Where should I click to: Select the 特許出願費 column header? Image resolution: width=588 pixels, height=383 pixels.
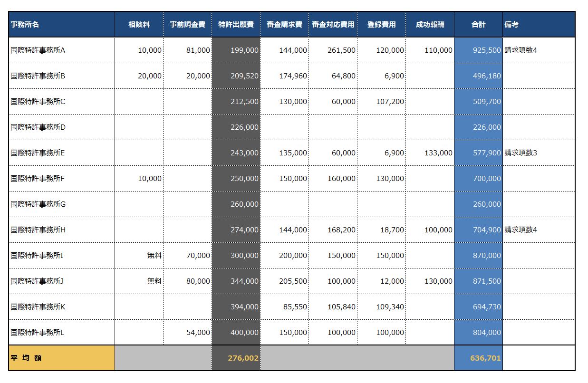point(236,25)
